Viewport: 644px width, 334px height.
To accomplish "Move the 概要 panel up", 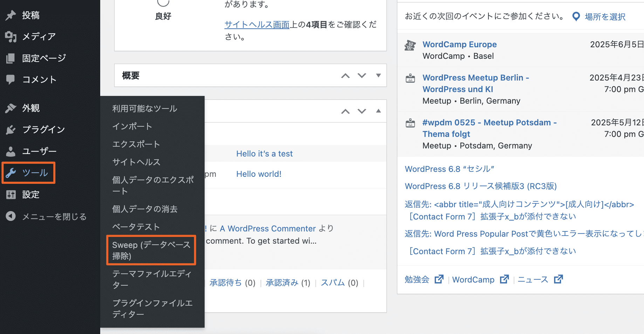I will (345, 76).
